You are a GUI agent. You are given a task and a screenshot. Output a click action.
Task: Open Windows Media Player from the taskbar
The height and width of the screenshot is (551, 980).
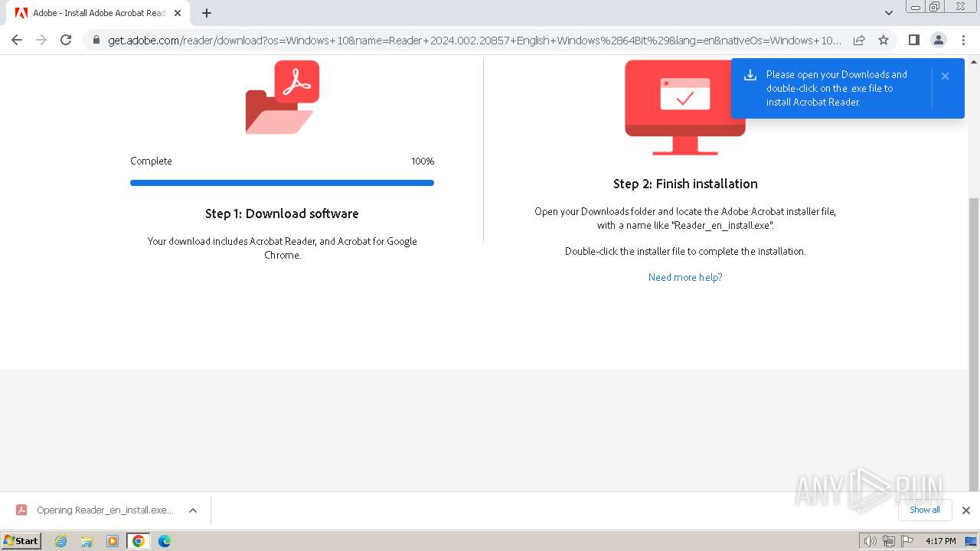pos(113,541)
